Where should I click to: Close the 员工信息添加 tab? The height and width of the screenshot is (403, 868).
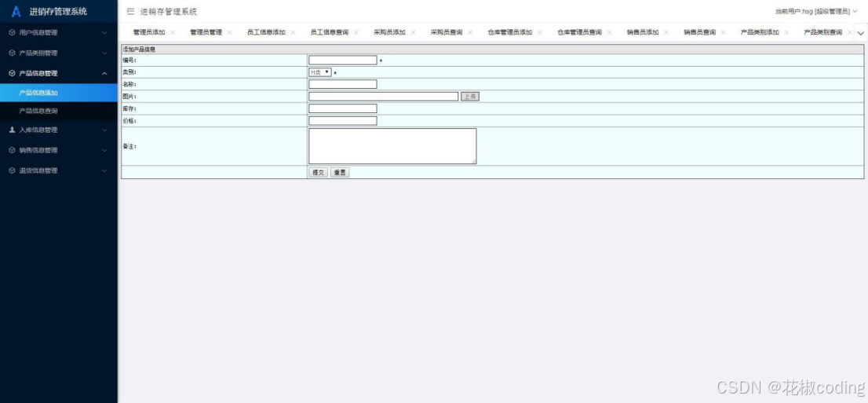pos(293,33)
